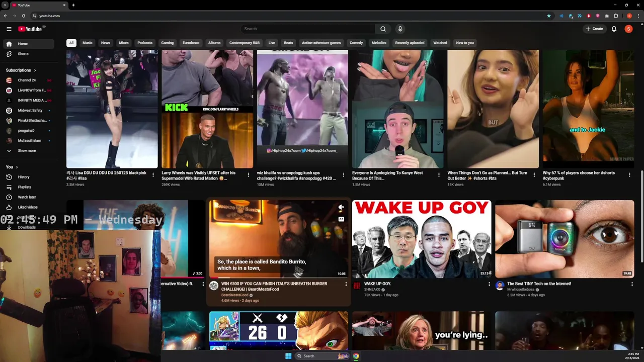Open more options for Larry Wheels short
The height and width of the screenshot is (362, 644).
[x=248, y=175]
